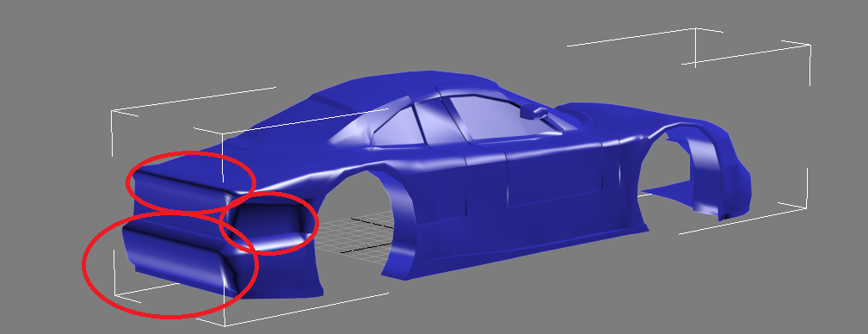This screenshot has width=868, height=334.
Task: Click inside the far wheel arch opening
Action: [x=667, y=166]
